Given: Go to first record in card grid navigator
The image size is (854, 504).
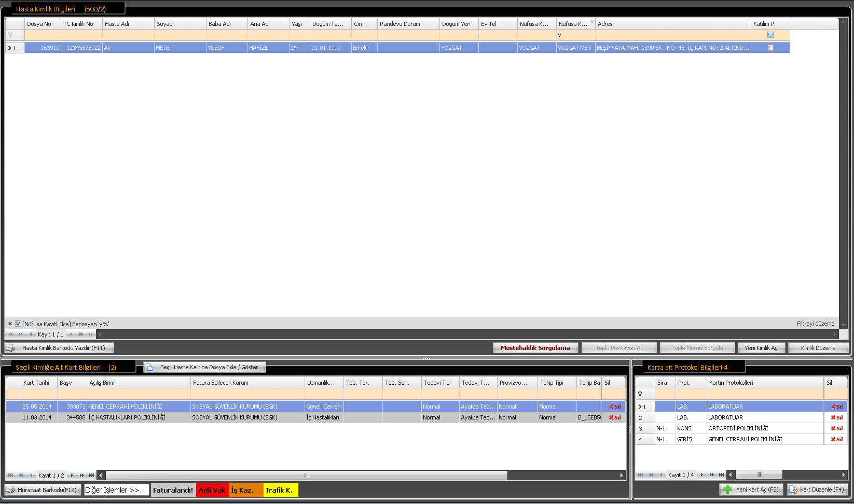Looking at the screenshot, I should (10, 475).
